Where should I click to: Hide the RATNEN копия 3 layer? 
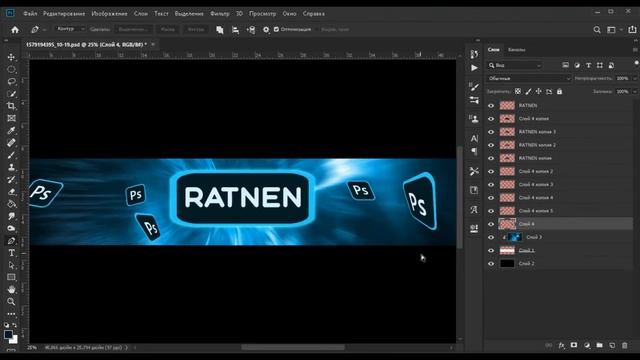point(491,132)
